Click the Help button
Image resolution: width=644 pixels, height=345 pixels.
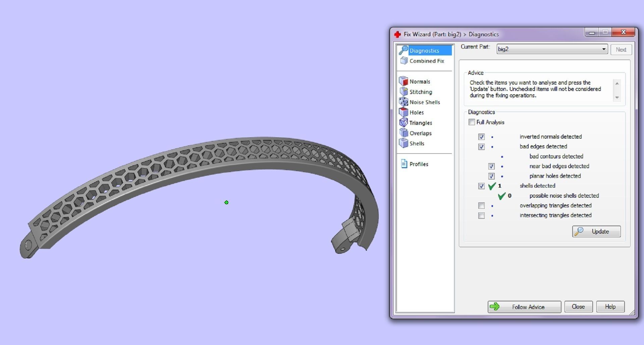(610, 307)
